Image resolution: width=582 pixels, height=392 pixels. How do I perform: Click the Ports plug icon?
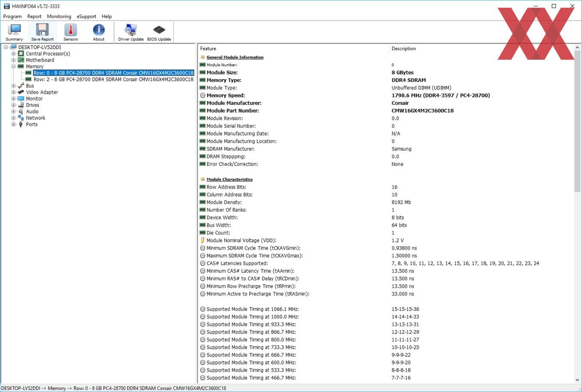21,124
